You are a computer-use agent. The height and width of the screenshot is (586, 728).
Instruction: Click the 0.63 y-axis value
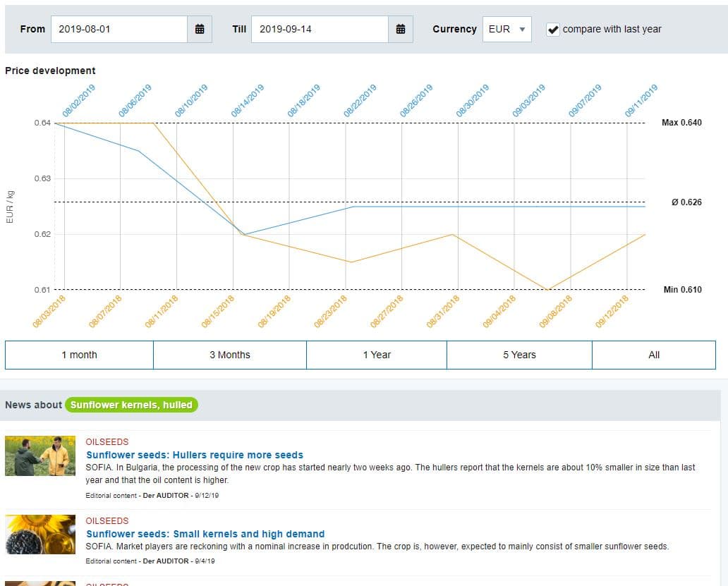[42, 178]
